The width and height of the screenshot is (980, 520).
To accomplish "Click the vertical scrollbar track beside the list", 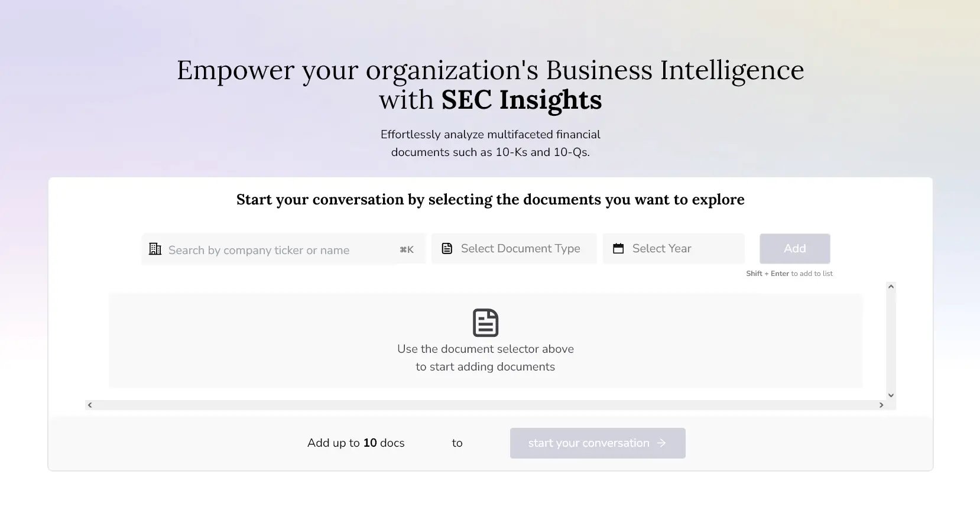I will [891, 341].
